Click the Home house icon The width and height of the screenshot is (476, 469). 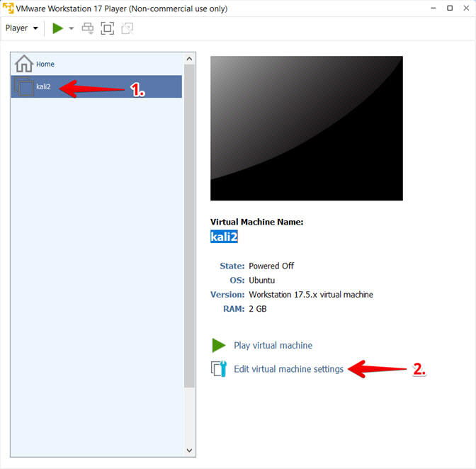(24, 64)
